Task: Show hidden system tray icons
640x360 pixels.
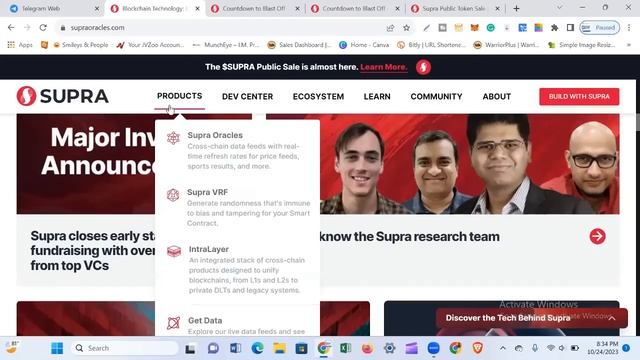Action: 503,348
